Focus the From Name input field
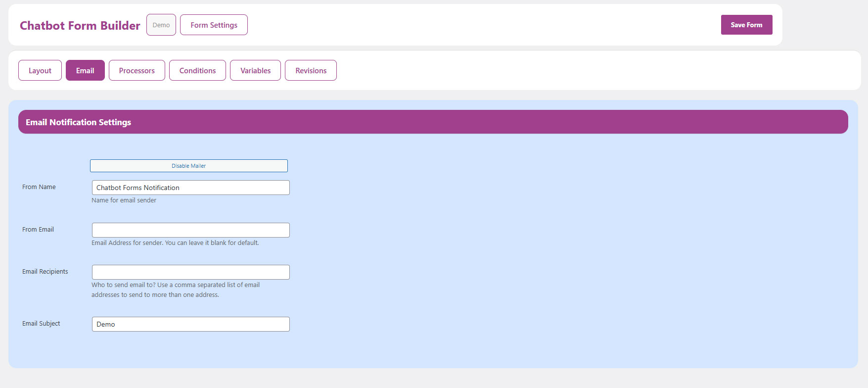The height and width of the screenshot is (388, 868). pos(190,188)
